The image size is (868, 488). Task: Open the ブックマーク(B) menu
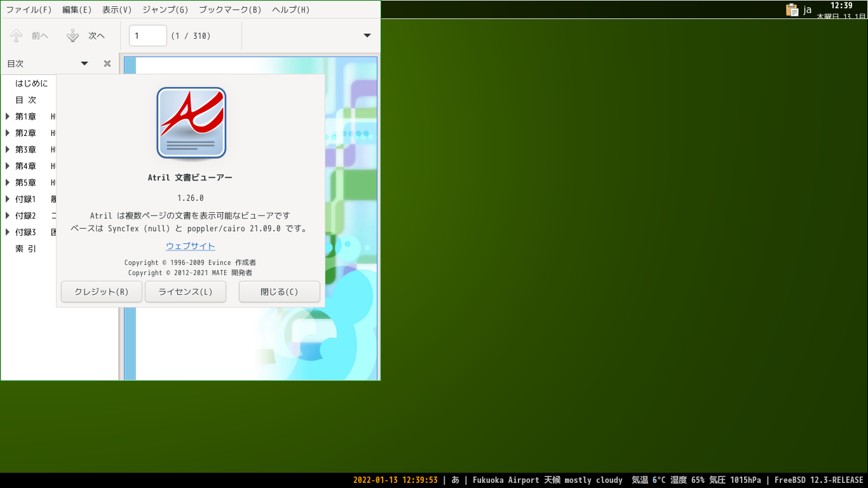tap(230, 10)
